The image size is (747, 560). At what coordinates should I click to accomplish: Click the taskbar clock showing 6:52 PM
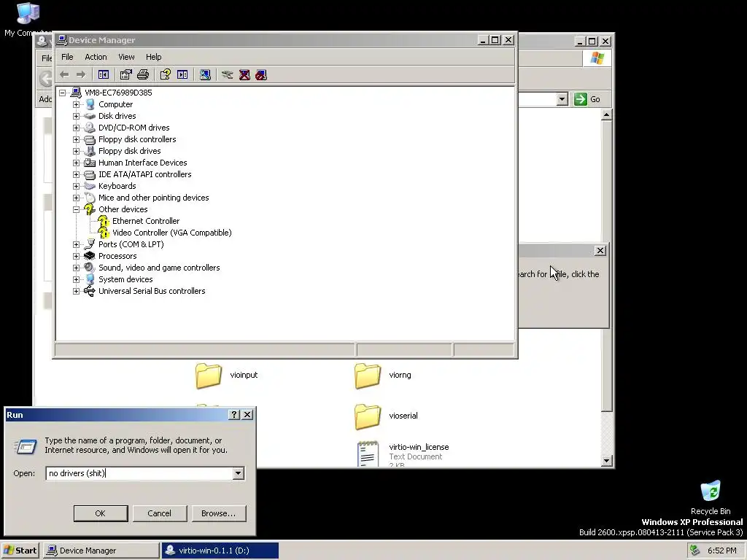(x=721, y=551)
